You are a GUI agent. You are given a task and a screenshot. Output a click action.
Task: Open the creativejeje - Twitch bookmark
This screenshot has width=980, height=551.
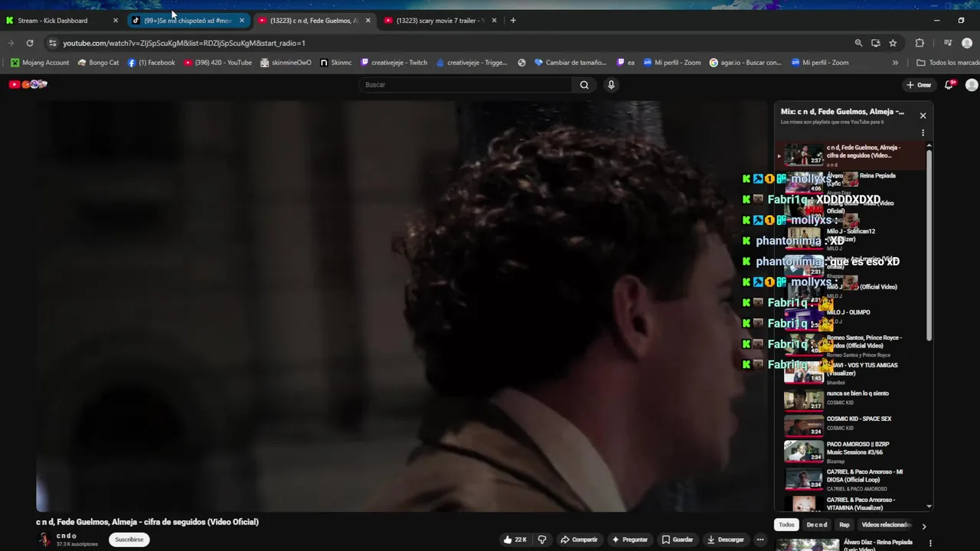tap(394, 63)
